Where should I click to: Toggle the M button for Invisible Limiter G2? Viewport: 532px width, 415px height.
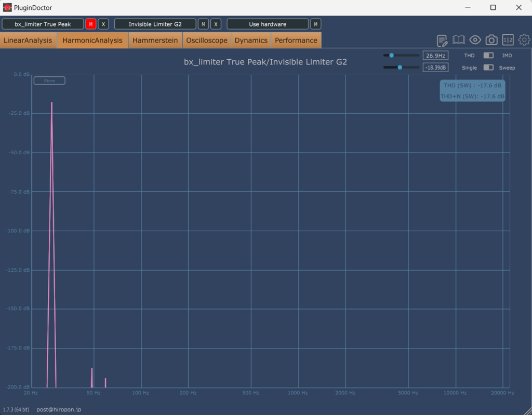click(x=203, y=24)
